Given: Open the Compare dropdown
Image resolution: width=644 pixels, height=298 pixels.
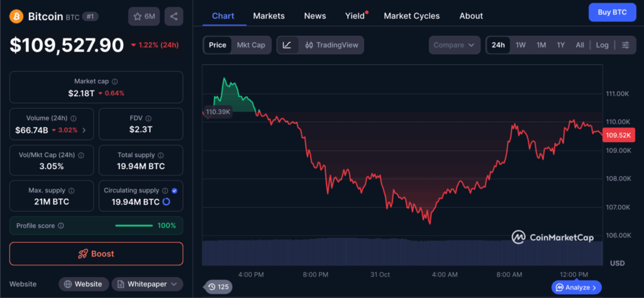Looking at the screenshot, I should click(455, 45).
